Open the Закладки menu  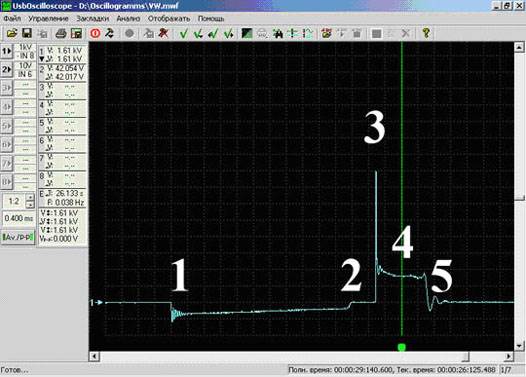point(93,19)
